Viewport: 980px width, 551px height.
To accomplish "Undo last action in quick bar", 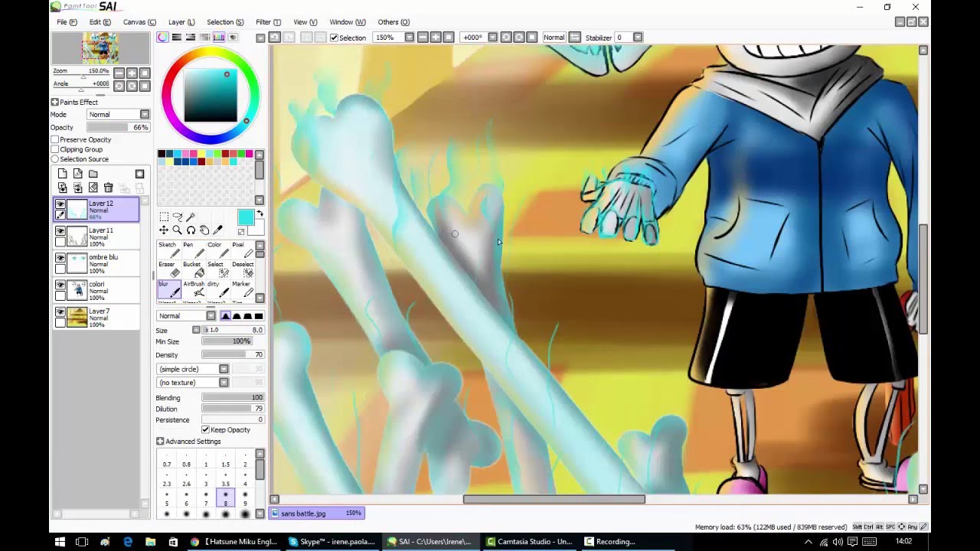I will coord(274,37).
